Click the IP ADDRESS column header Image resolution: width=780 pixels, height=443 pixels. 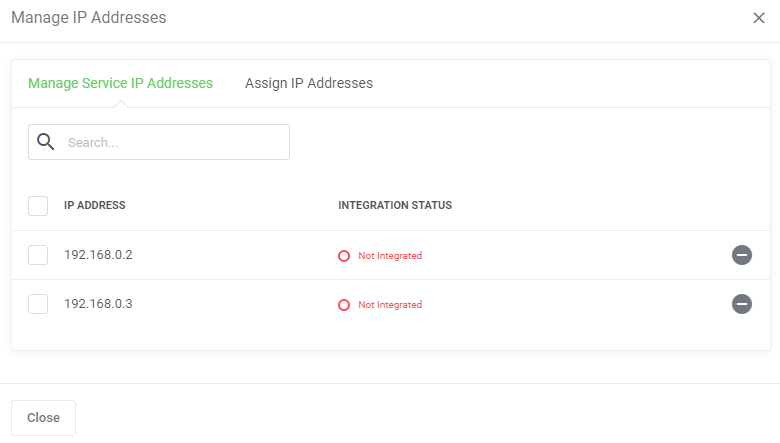click(95, 205)
